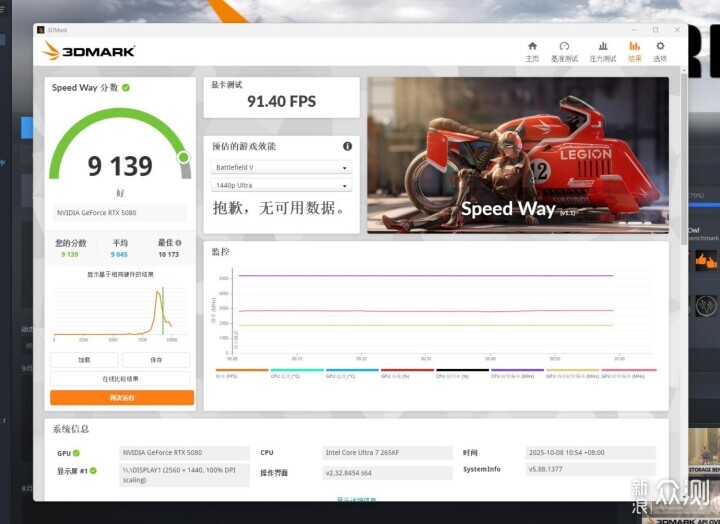Open the 1440p Ultra resolution dropdown
This screenshot has height=524, width=720.
point(281,185)
